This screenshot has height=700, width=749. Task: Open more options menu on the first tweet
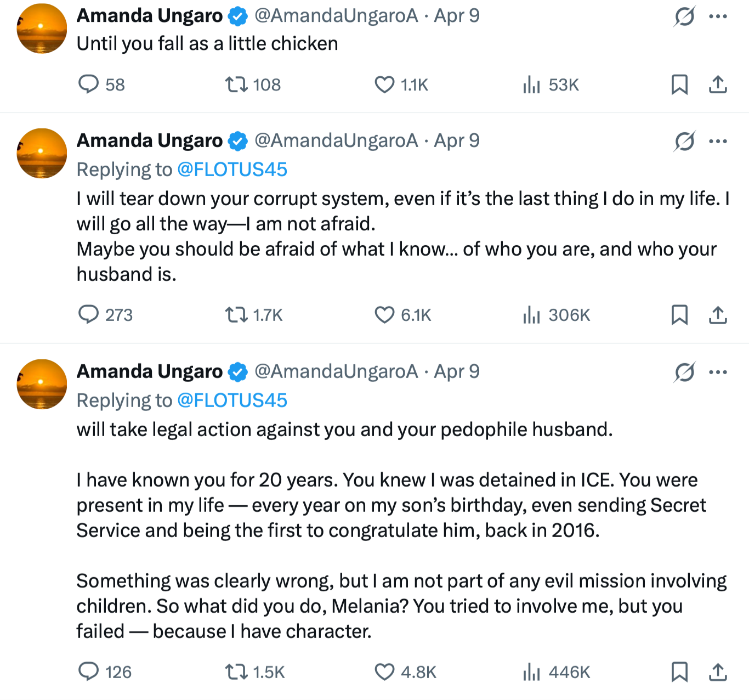(718, 16)
